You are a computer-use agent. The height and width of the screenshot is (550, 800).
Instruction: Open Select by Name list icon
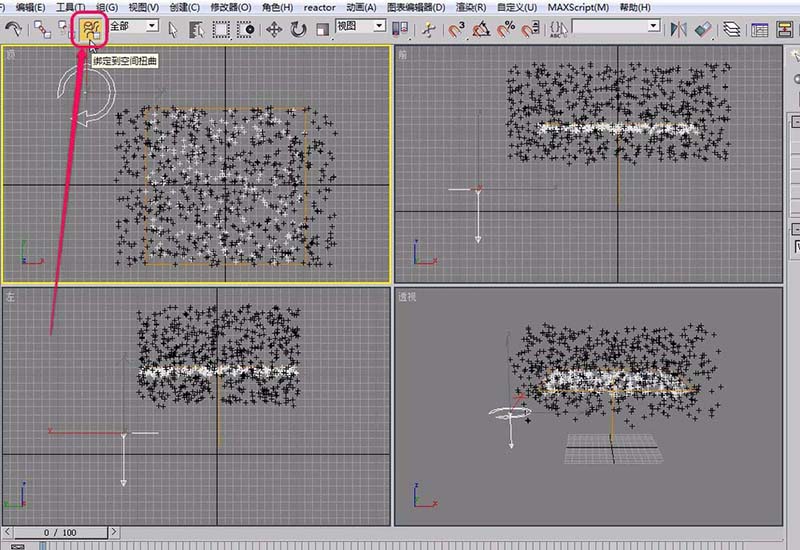[x=195, y=29]
